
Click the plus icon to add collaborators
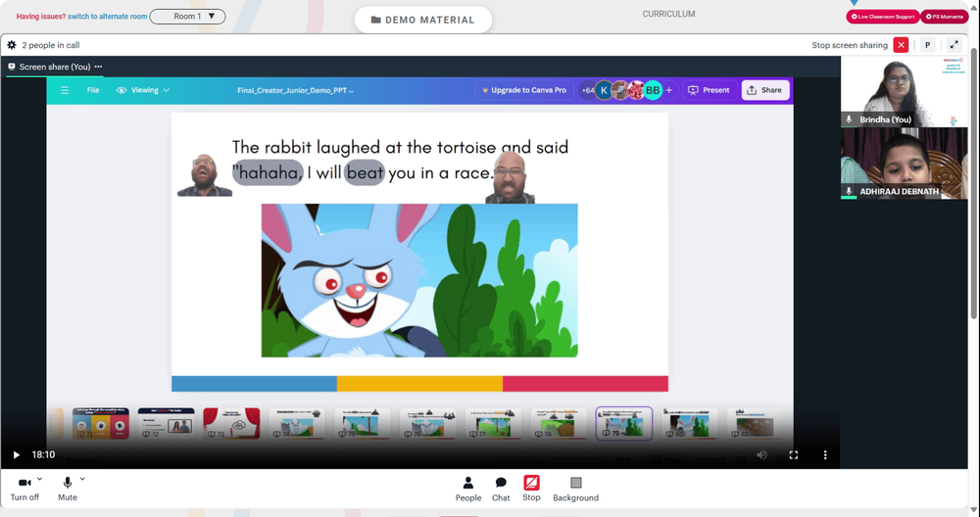(668, 90)
